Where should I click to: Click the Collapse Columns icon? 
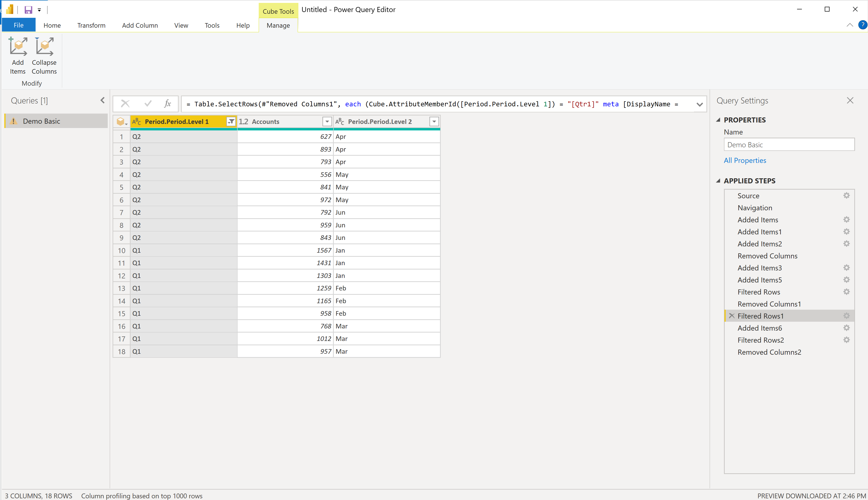44,47
